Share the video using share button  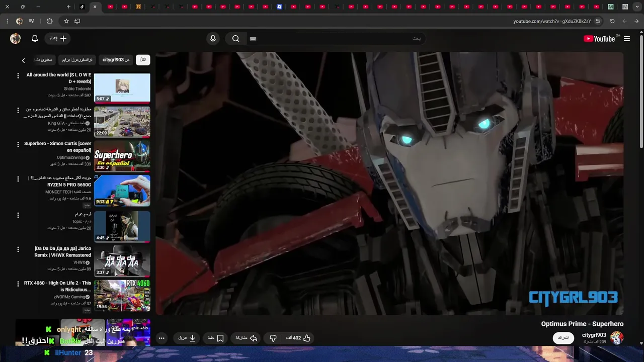[247, 338]
